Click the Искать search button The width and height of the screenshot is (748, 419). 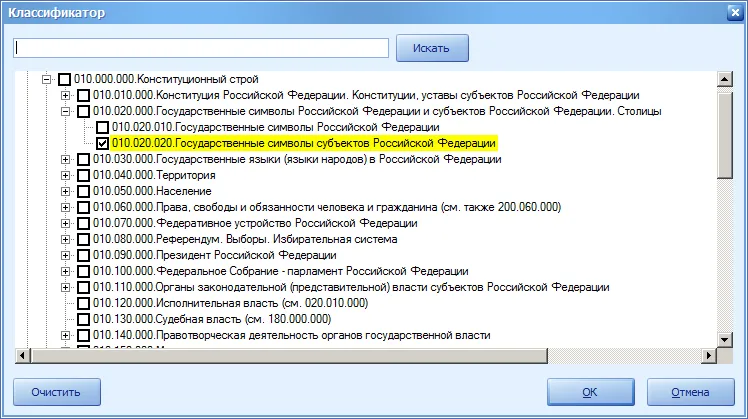pos(432,48)
